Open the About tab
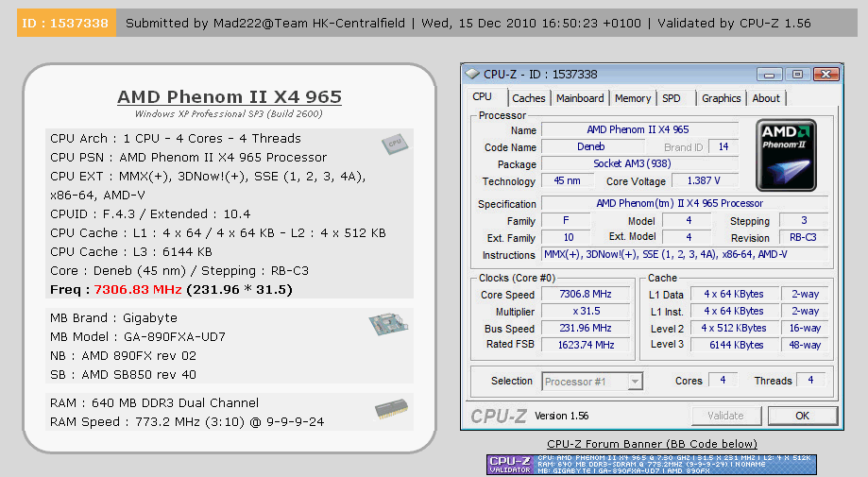 [x=766, y=98]
